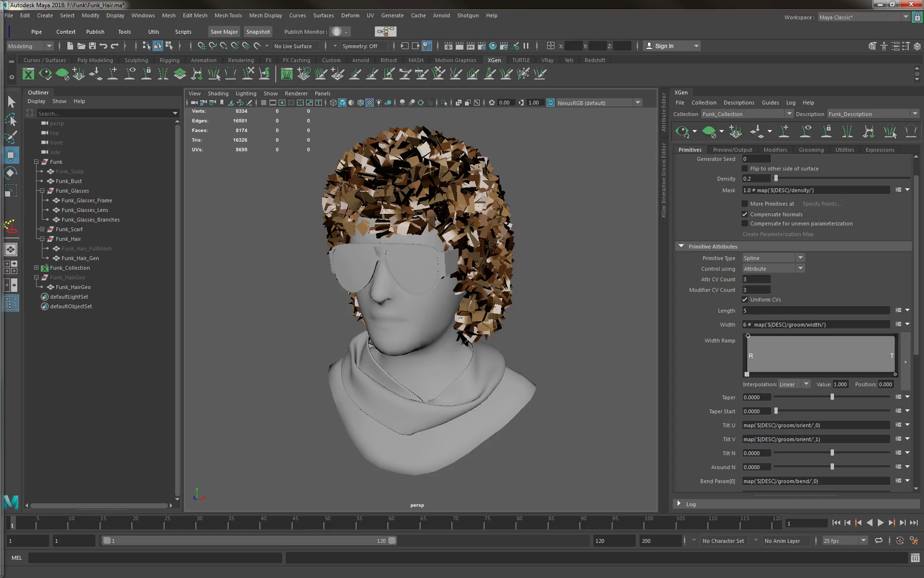Select the Select tool arrow in toolbox
The image size is (924, 578).
(12, 102)
